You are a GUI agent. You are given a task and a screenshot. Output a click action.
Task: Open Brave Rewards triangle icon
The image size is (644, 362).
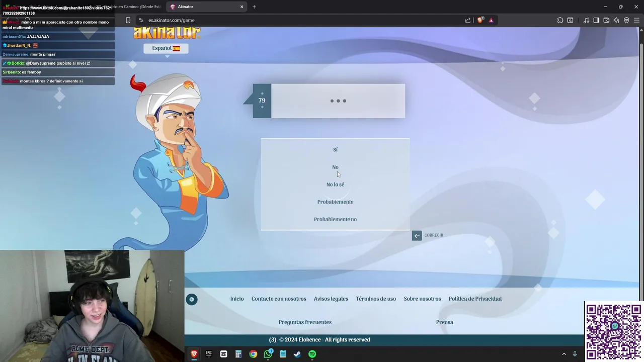pos(491,20)
